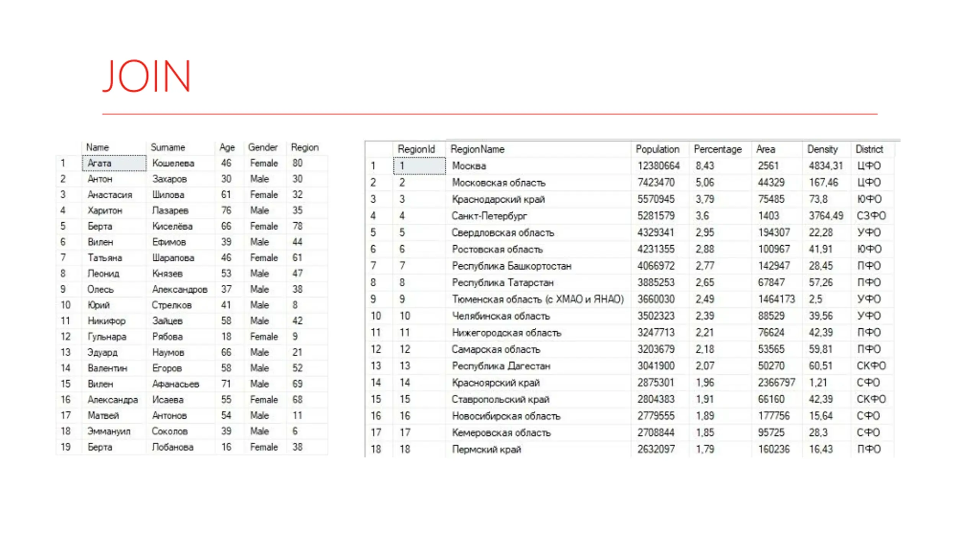This screenshot has width=980, height=551.
Task: Click the region name Челябинская область
Action: [501, 316]
